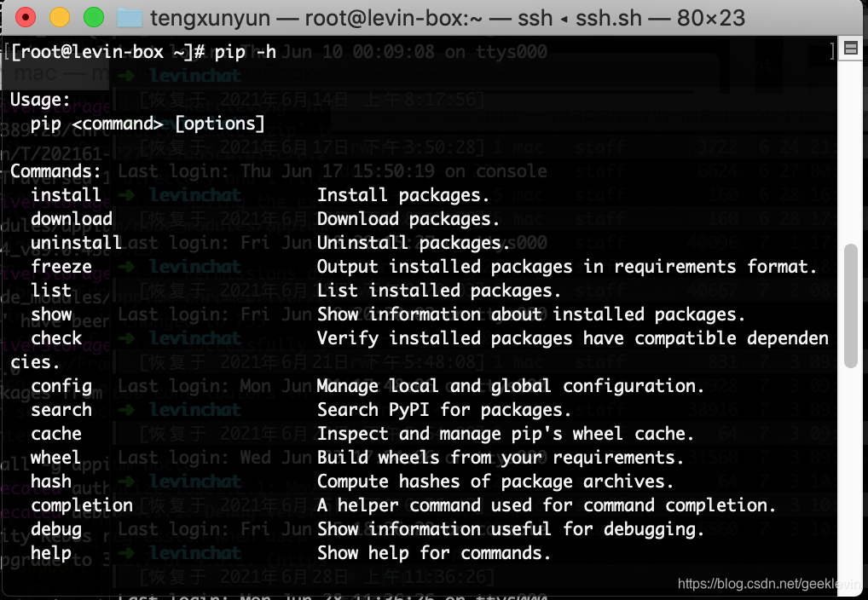Click the 'install' command name

[66, 195]
